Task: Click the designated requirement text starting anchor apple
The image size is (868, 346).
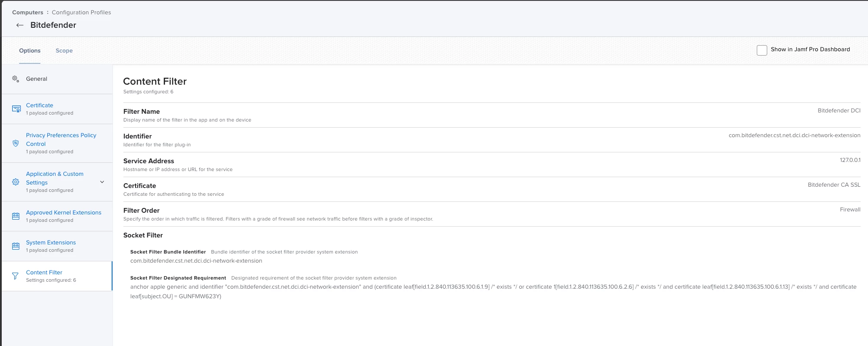Action: point(493,292)
